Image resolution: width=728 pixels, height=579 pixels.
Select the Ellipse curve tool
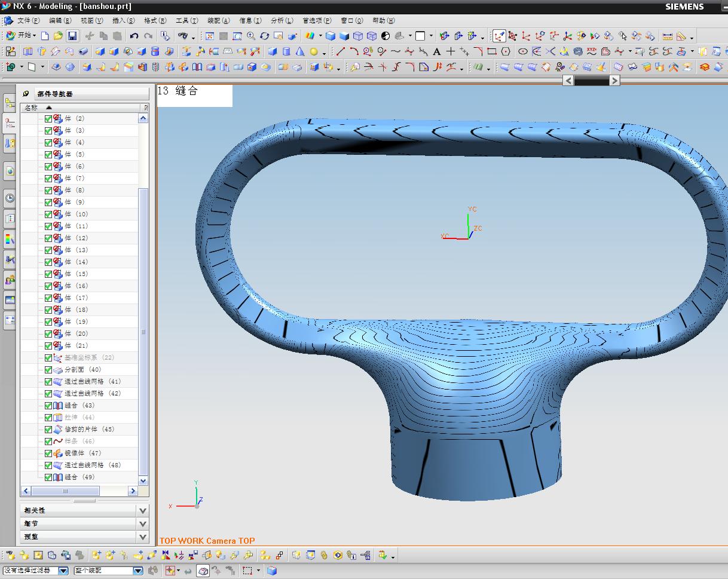523,51
